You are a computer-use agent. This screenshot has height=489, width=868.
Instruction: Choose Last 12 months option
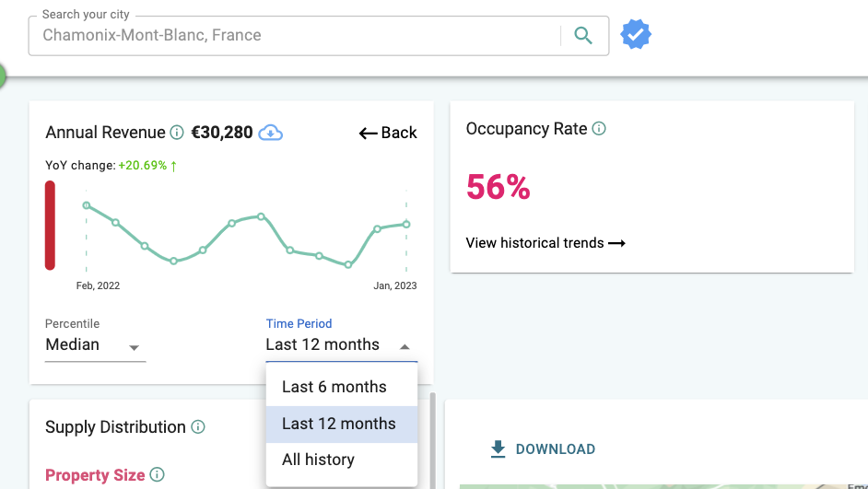(339, 424)
